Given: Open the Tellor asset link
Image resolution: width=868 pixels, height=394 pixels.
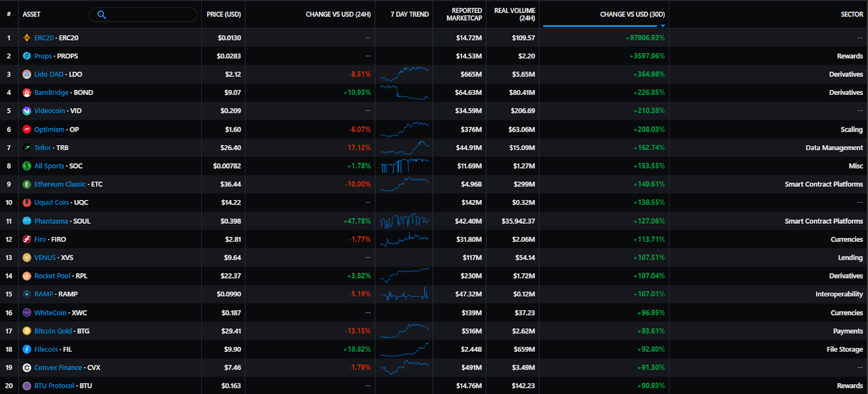Looking at the screenshot, I should [x=42, y=147].
